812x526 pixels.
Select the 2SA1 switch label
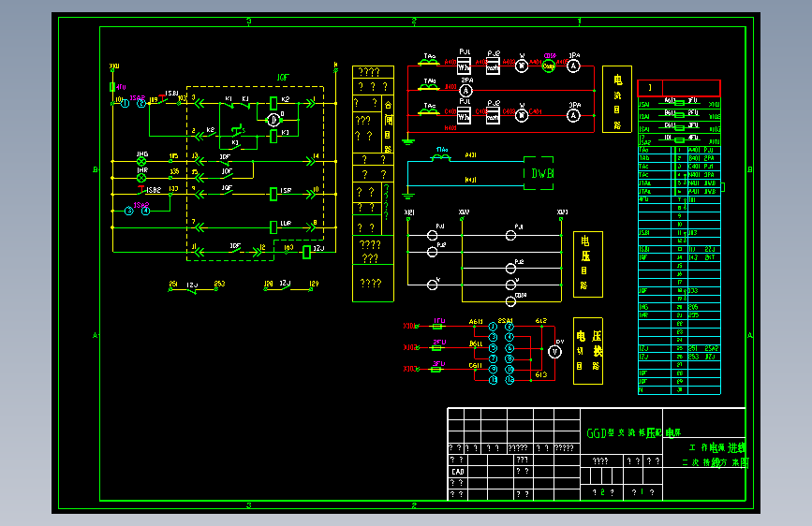coord(505,321)
